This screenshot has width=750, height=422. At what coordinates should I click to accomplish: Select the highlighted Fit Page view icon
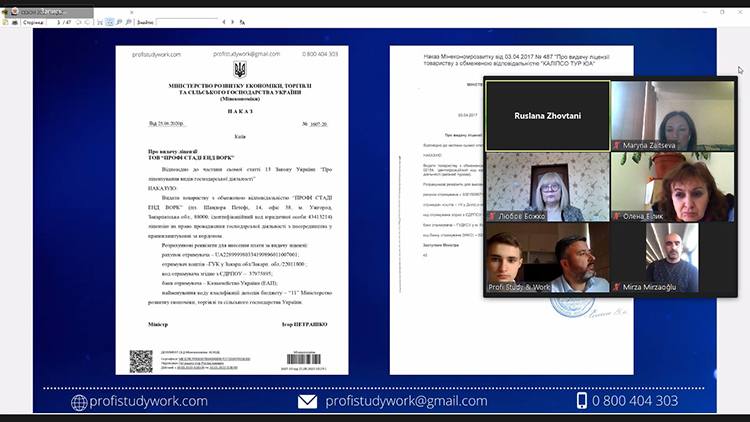click(x=110, y=22)
